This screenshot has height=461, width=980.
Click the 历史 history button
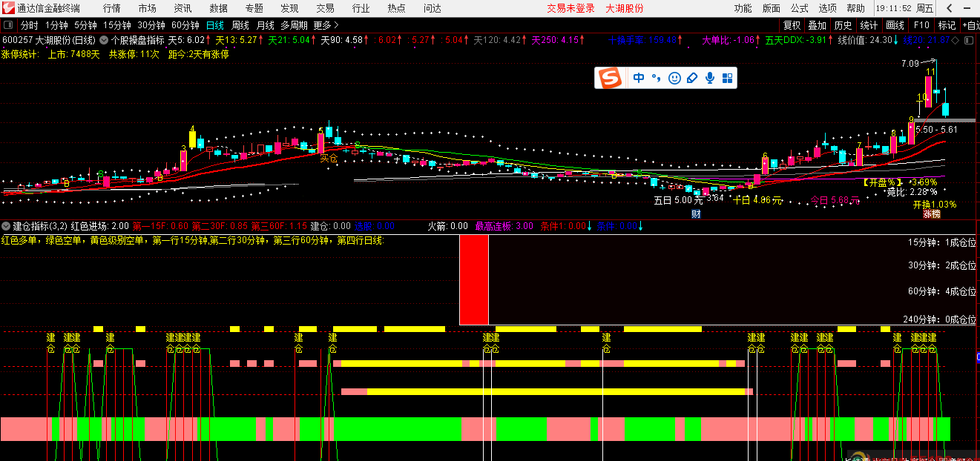pos(843,25)
